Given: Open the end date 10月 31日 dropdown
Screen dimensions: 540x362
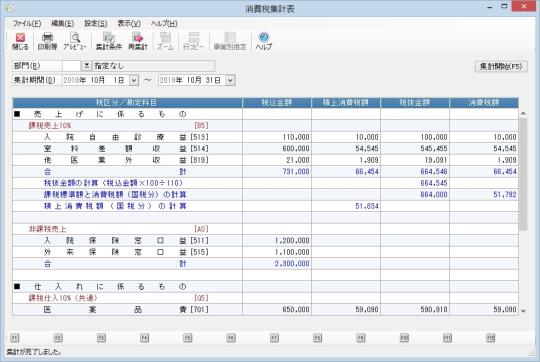Looking at the screenshot, I should [x=230, y=80].
